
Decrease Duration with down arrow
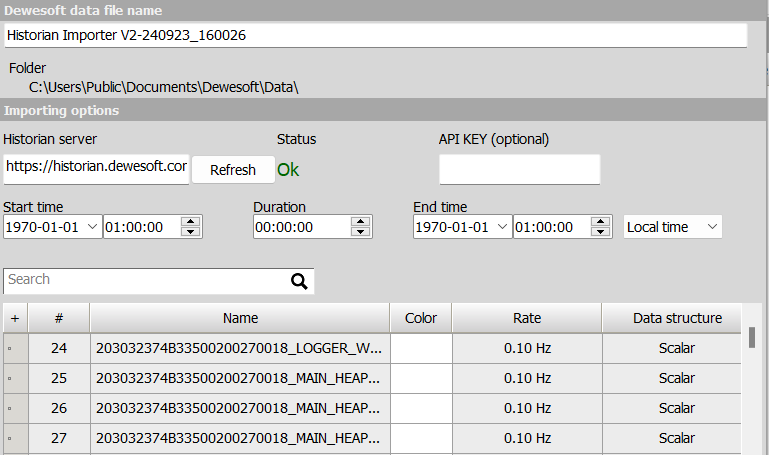point(360,232)
